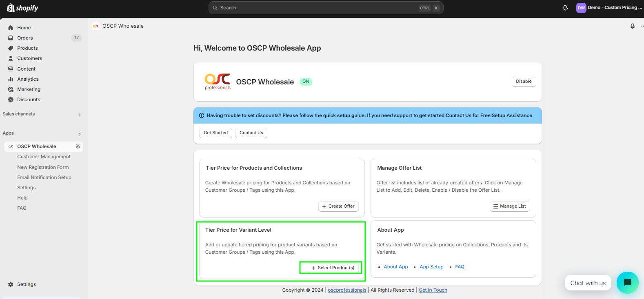Expand the Apps section
This screenshot has width=644, height=299.
(x=79, y=134)
